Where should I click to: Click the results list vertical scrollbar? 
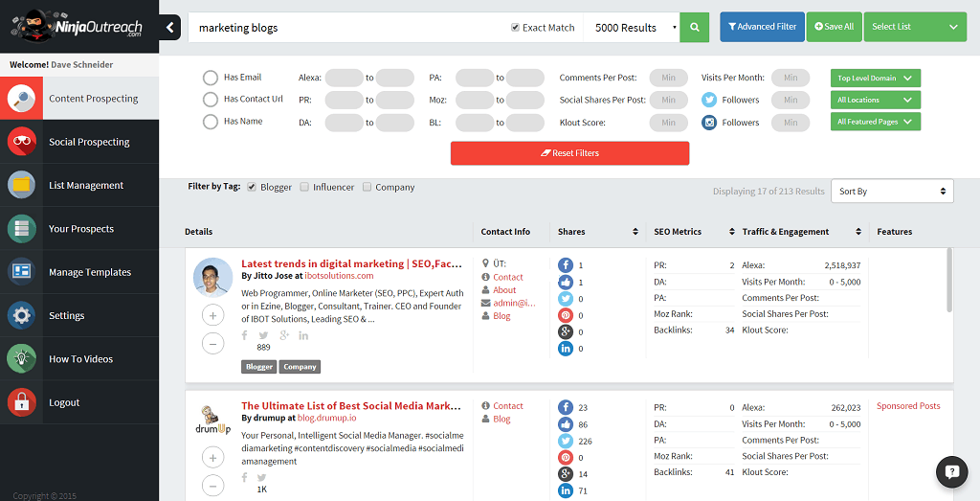point(949,278)
